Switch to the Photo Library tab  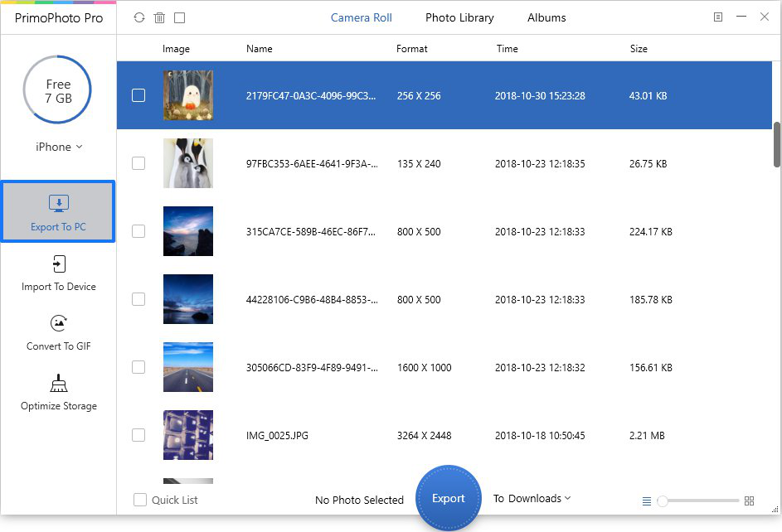[459, 17]
